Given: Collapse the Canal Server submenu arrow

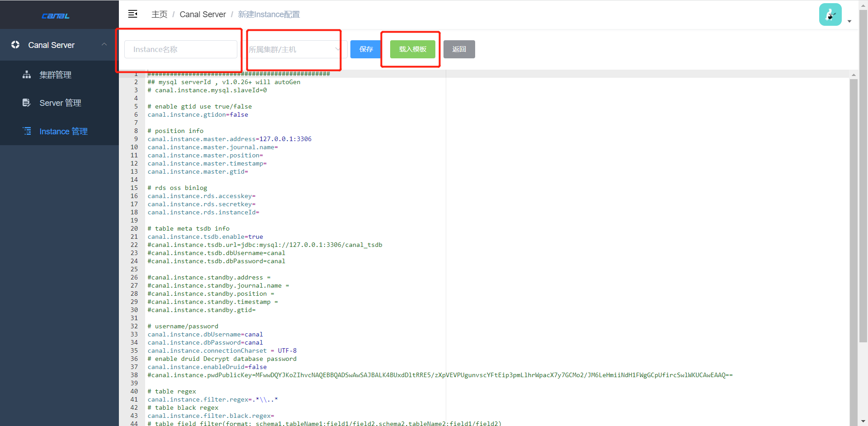Looking at the screenshot, I should pos(104,44).
